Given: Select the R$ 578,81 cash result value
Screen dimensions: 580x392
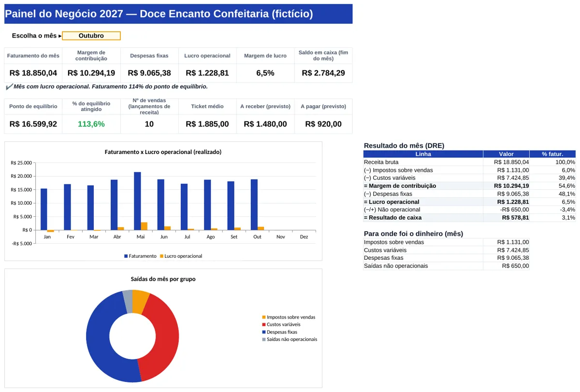Looking at the screenshot, I should coord(516,218).
